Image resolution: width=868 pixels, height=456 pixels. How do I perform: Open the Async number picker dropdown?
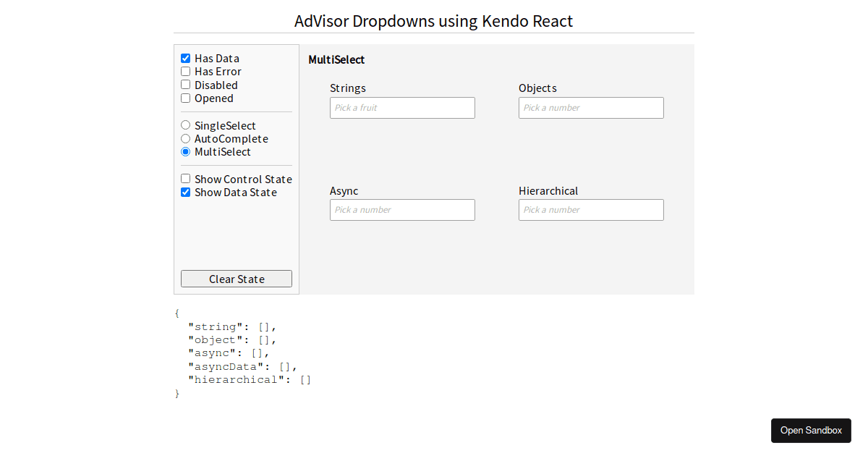[402, 209]
